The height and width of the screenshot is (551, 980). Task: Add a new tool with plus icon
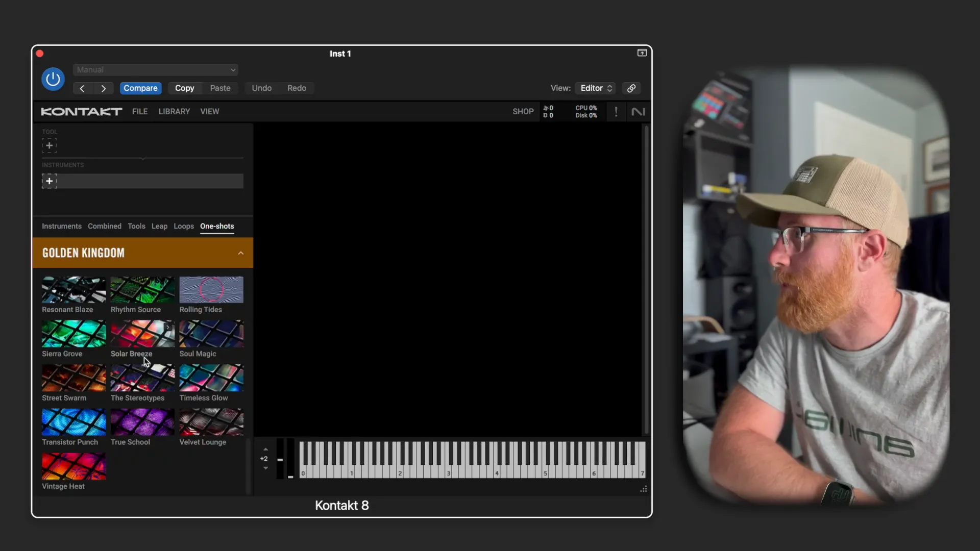point(50,145)
